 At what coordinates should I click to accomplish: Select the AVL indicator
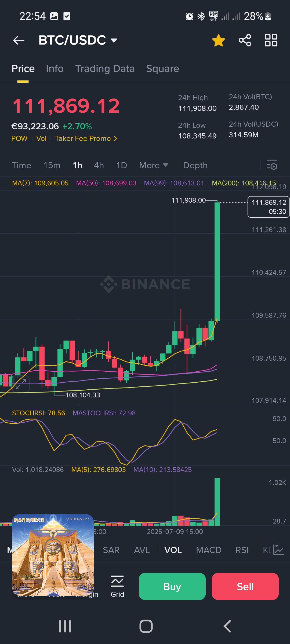[x=142, y=550]
